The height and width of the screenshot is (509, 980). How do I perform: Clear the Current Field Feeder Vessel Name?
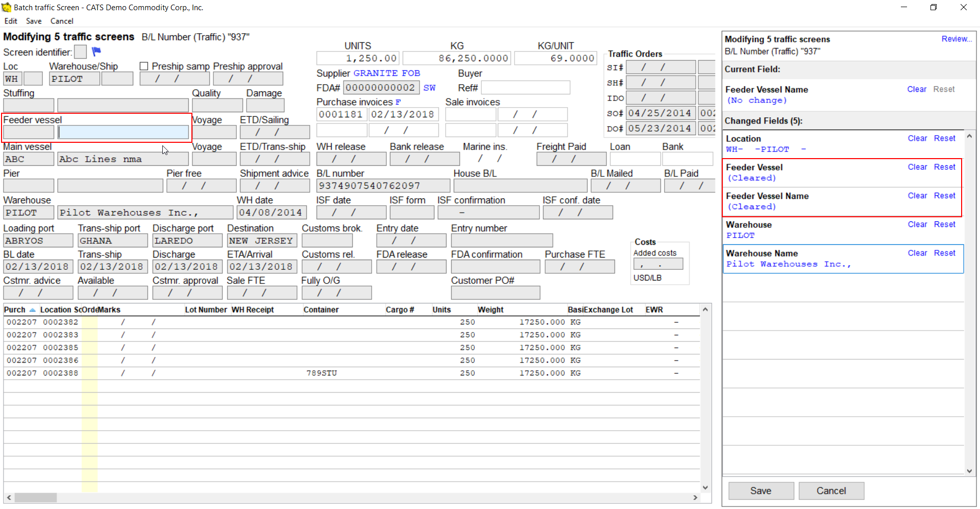click(x=917, y=89)
